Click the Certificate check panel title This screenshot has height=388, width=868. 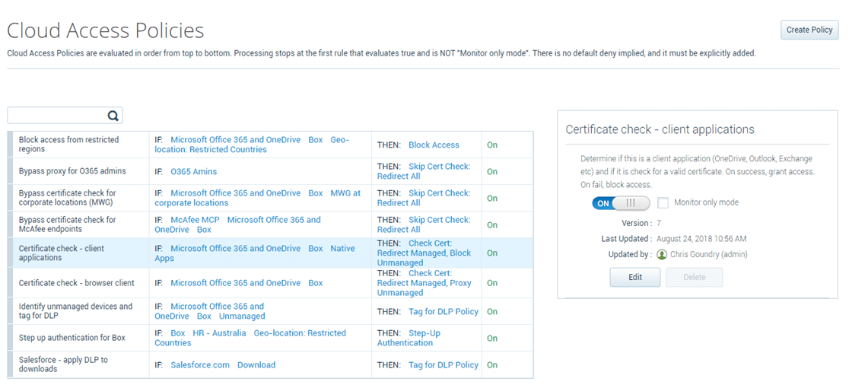pos(660,129)
